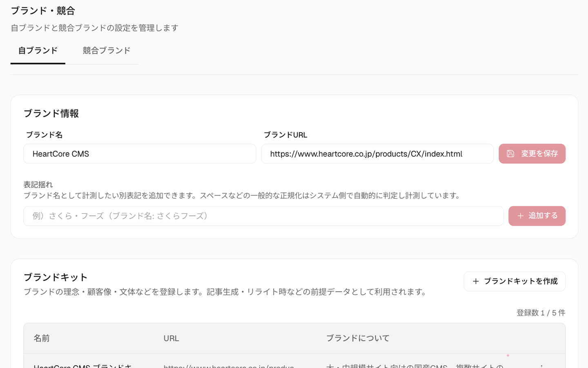Viewport: 588px width, 368px height.
Task: Click the plus icon in 追加する
Action: click(x=520, y=216)
